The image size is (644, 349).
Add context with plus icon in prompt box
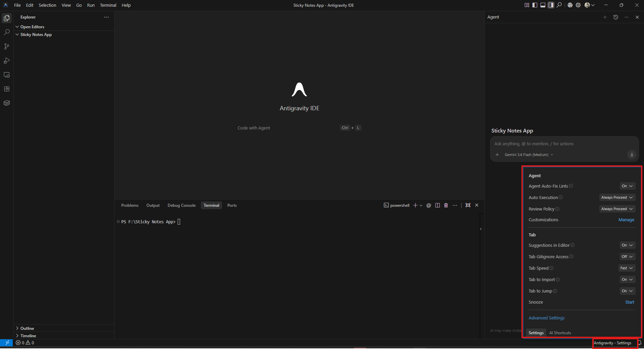(x=497, y=155)
